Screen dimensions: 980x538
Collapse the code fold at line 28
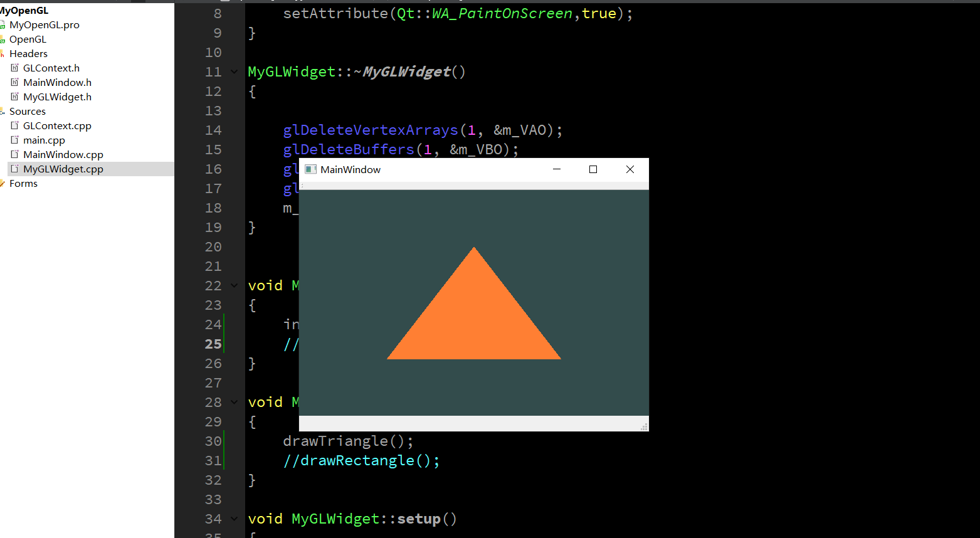tap(234, 403)
